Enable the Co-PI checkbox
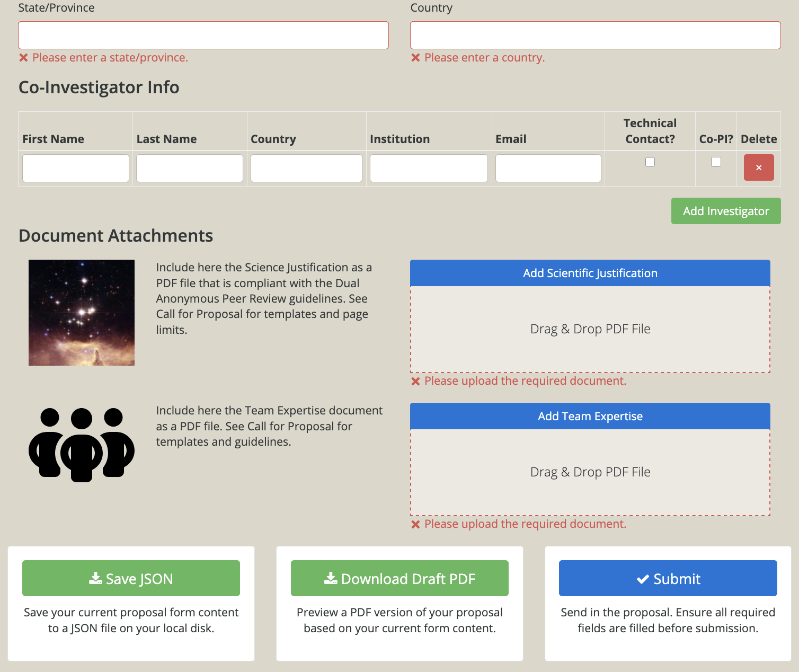Screen dimensions: 799x672 point(716,162)
